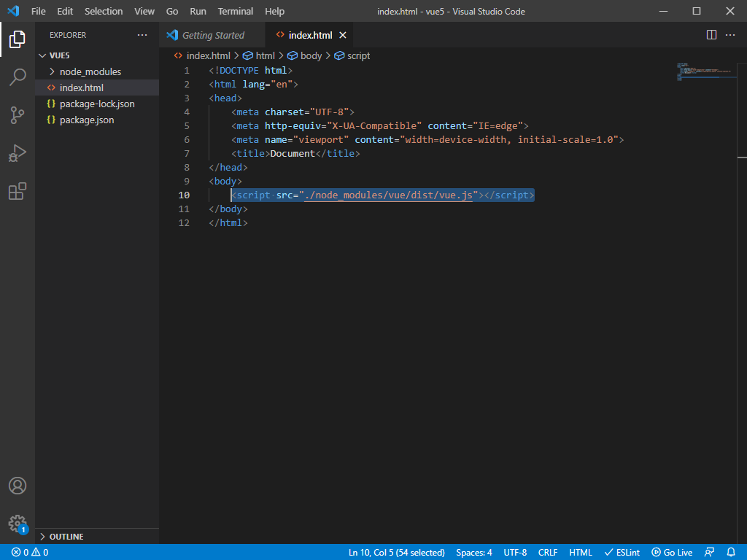Switch to the index.html tab
747x560 pixels.
point(310,35)
